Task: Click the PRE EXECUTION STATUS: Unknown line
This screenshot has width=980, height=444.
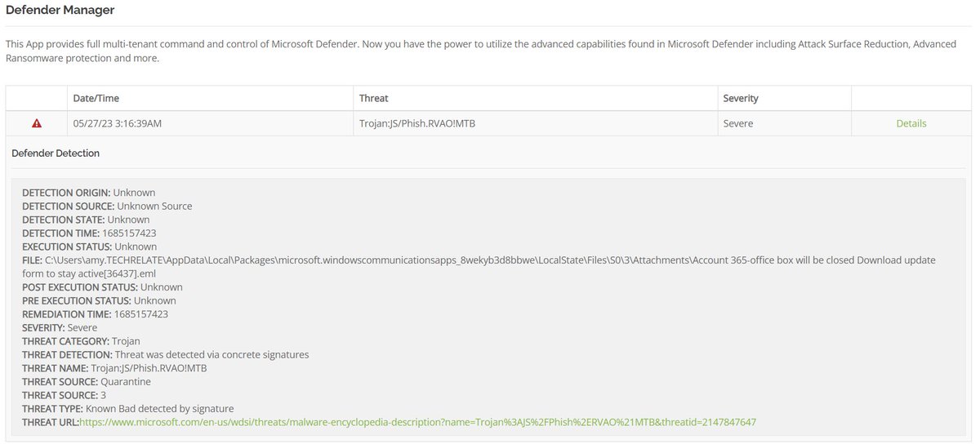Action: (99, 300)
